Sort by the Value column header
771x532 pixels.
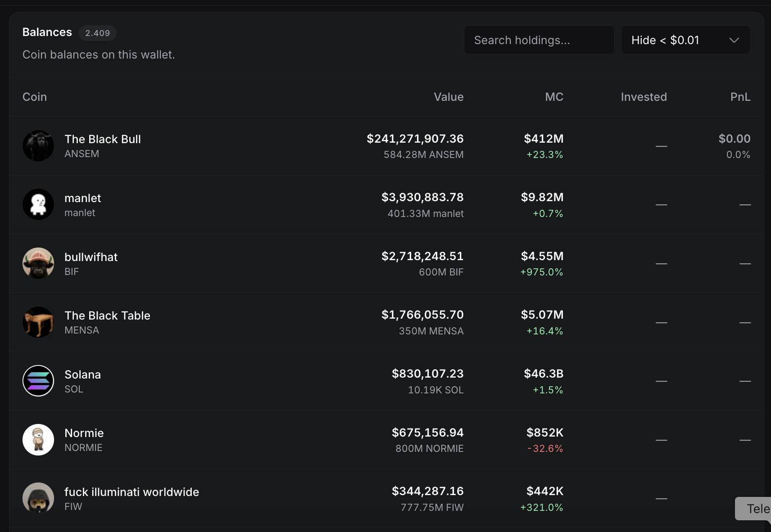pos(449,97)
